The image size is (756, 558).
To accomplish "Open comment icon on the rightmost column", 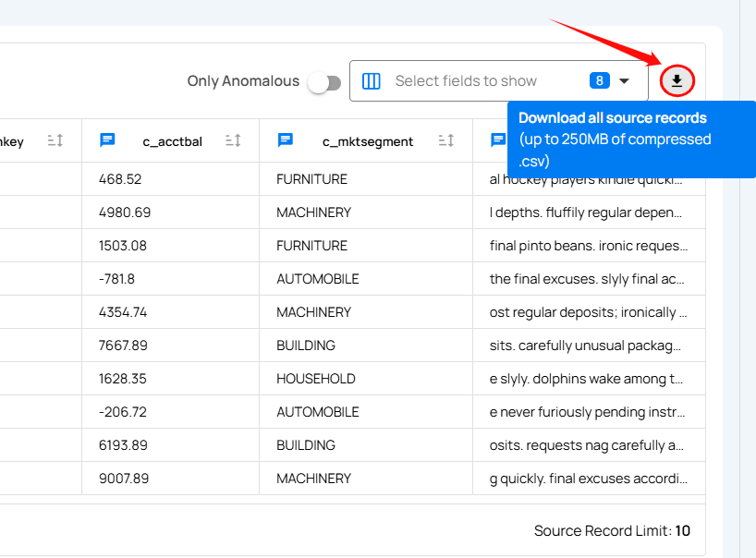I will coord(498,140).
